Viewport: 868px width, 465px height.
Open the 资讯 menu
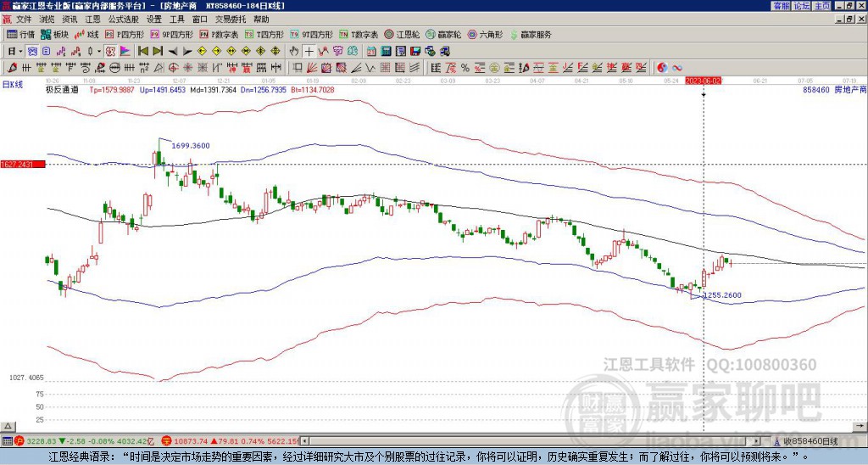pyautogui.click(x=70, y=20)
